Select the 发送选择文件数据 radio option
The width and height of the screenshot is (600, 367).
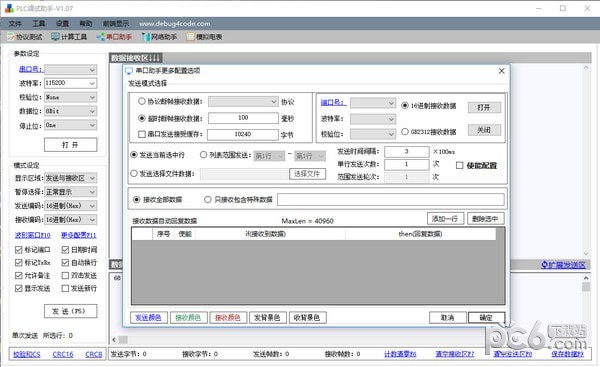coord(134,174)
